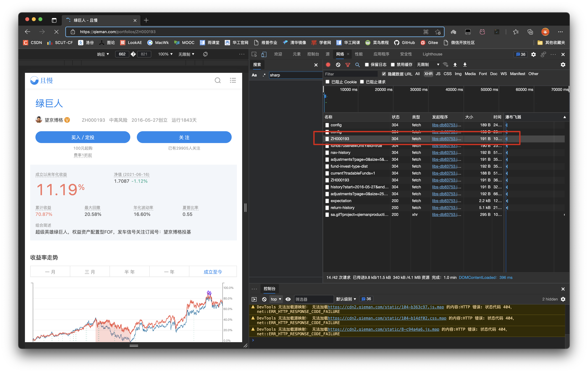588x373 pixels.
Task: Expand the 默认级别 log level dropdown
Action: coord(346,299)
